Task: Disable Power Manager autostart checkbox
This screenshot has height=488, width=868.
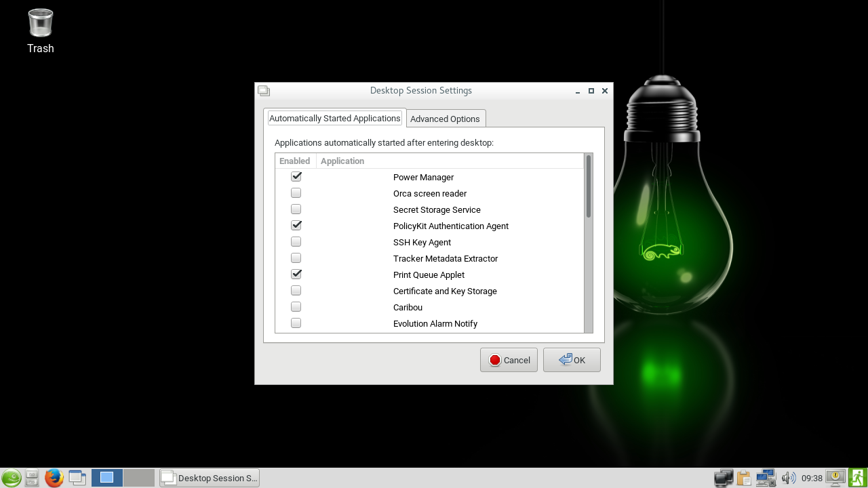Action: coord(296,177)
